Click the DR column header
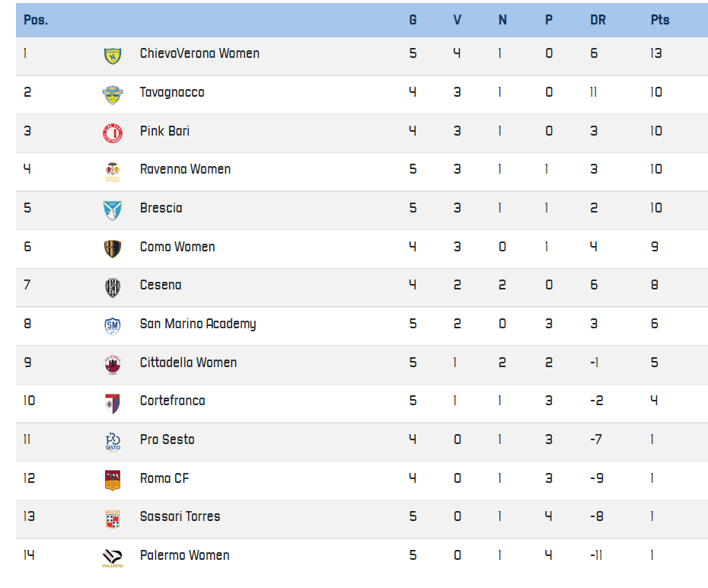This screenshot has height=588, width=708. coord(598,20)
